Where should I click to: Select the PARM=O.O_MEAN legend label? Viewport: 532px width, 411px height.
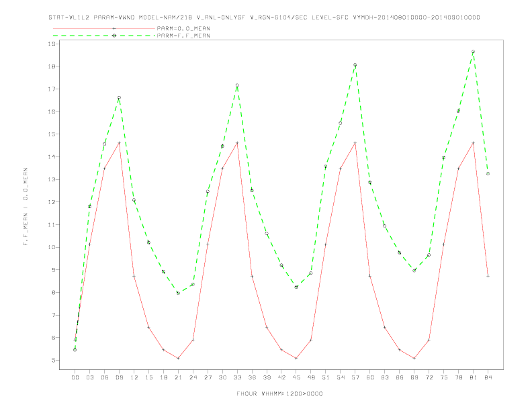click(183, 28)
